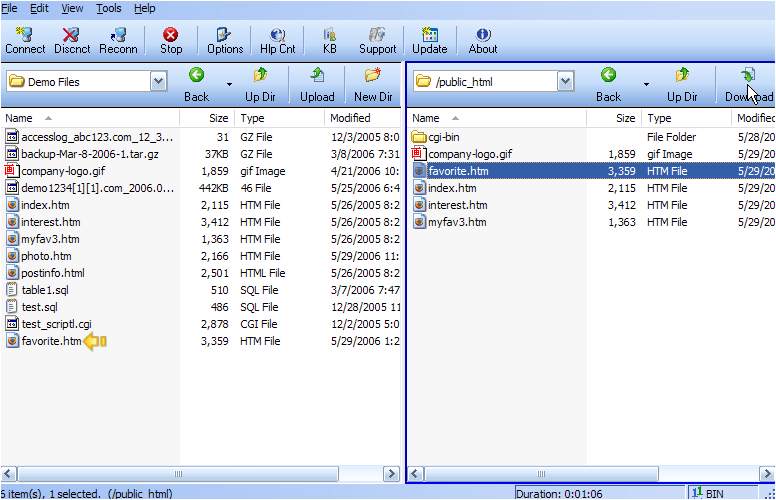Open the Help menu
This screenshot has height=500, width=776.
click(145, 8)
